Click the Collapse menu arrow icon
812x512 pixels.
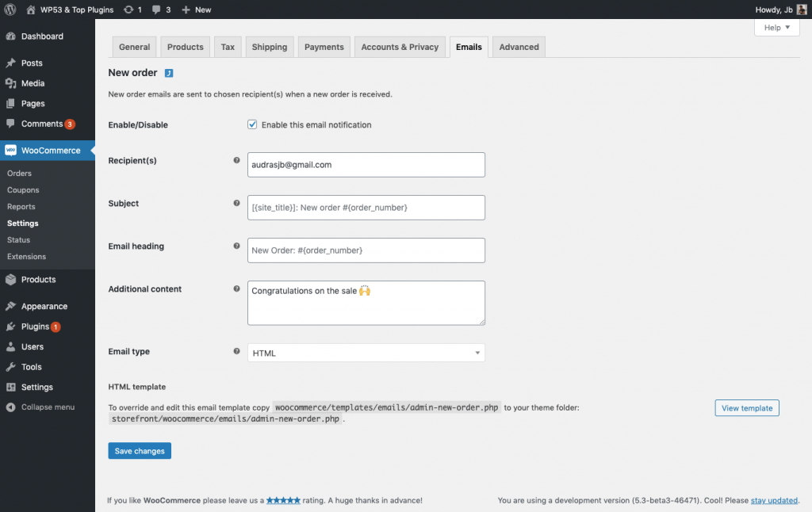point(10,407)
